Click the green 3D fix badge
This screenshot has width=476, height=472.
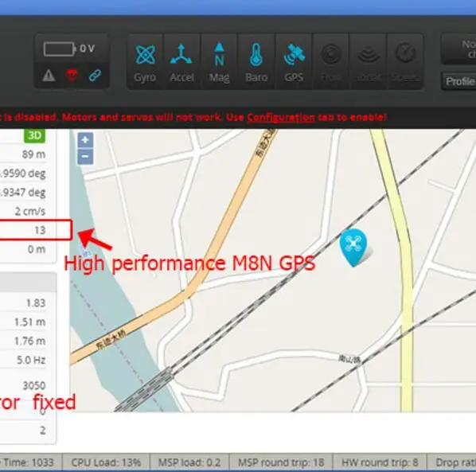34,135
